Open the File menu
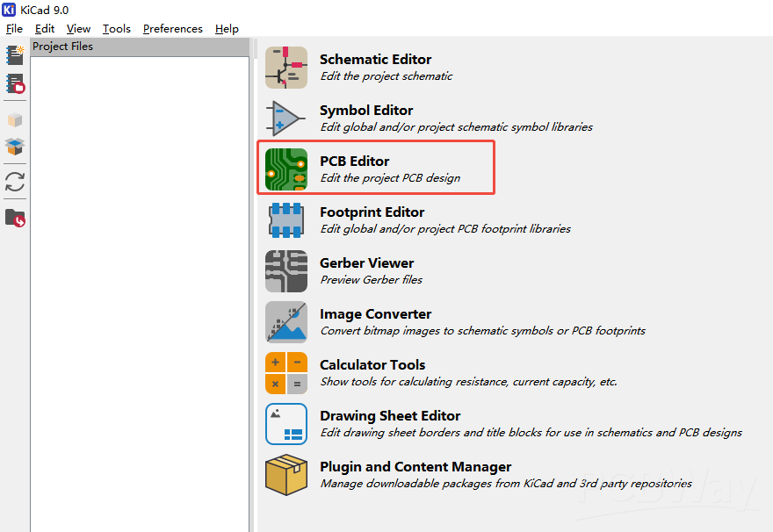The height and width of the screenshot is (532, 773). tap(14, 29)
